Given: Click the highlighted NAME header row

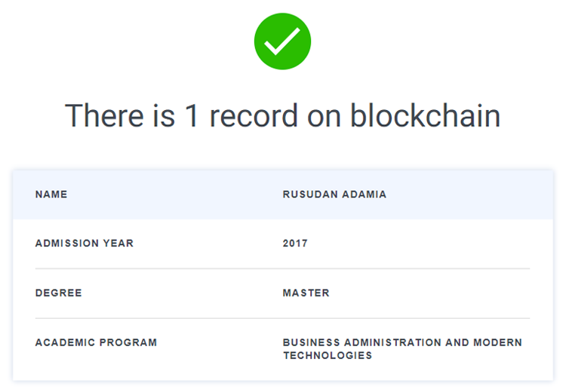Looking at the screenshot, I should click(283, 194).
